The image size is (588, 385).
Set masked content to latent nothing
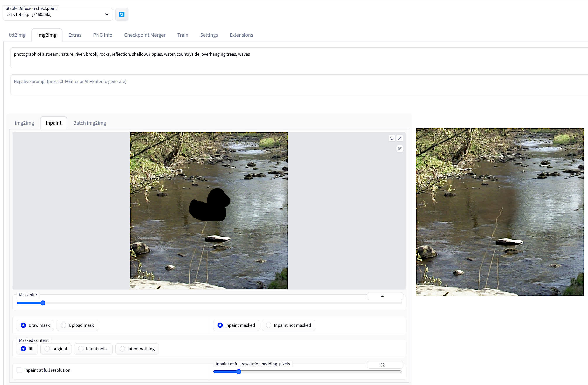point(137,349)
